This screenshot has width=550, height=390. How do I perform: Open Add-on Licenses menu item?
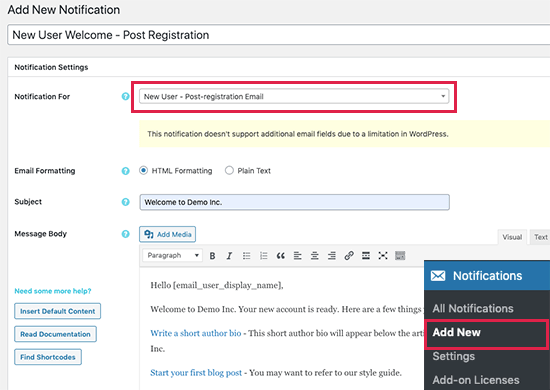[476, 380]
